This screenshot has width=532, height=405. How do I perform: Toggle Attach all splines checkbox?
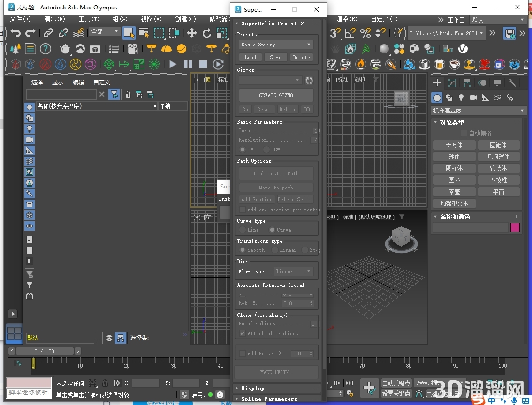pos(243,333)
